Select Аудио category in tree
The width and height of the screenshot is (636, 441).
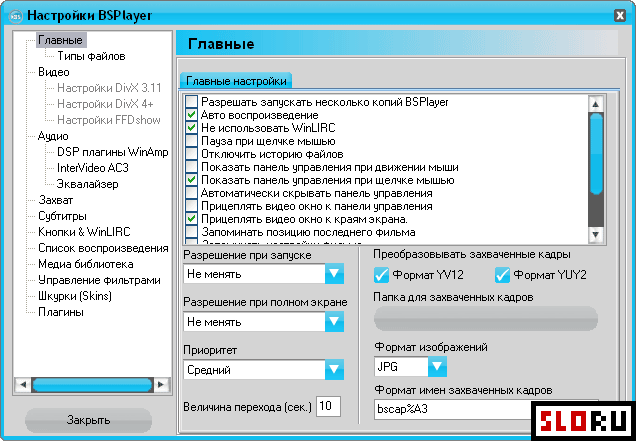[53, 136]
